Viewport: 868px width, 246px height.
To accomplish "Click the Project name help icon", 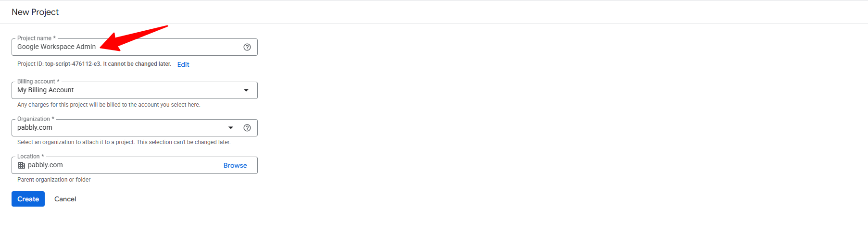I will point(247,47).
